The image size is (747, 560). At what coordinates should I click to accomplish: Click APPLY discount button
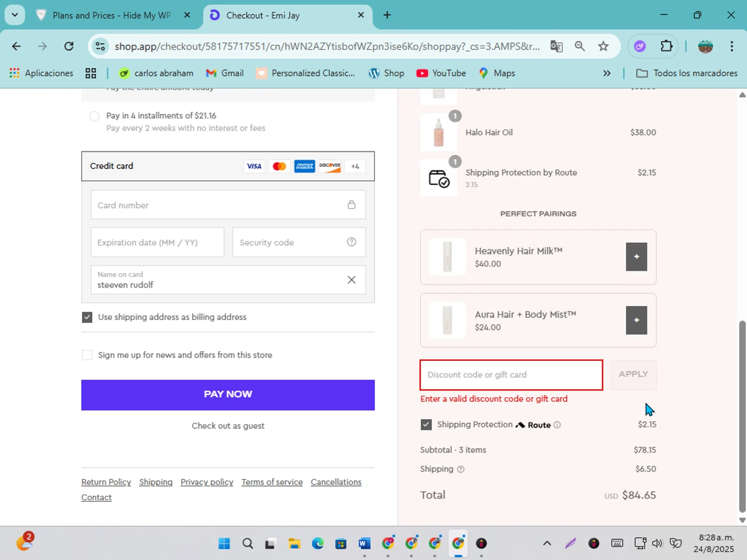coord(633,374)
